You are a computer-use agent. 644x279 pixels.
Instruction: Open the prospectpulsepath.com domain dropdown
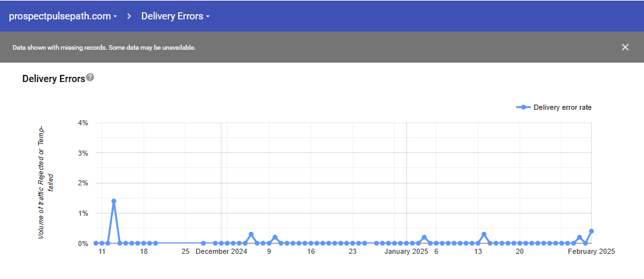[63, 16]
